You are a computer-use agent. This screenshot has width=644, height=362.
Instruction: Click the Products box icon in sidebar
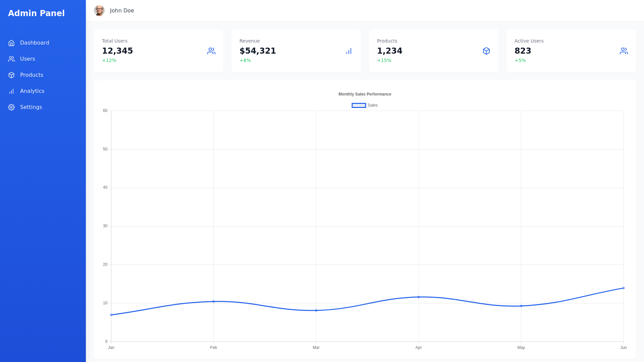[11, 75]
